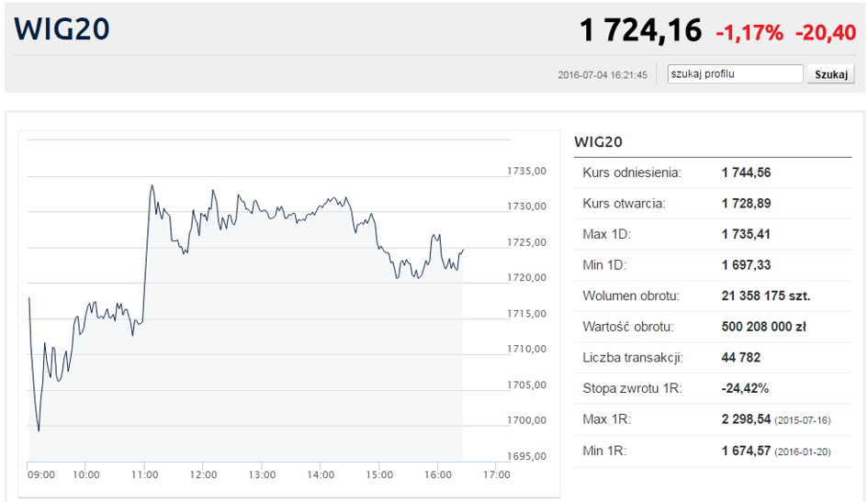Image resolution: width=868 pixels, height=502 pixels.
Task: Click the Max 1D value 1 735,41
Action: point(746,234)
